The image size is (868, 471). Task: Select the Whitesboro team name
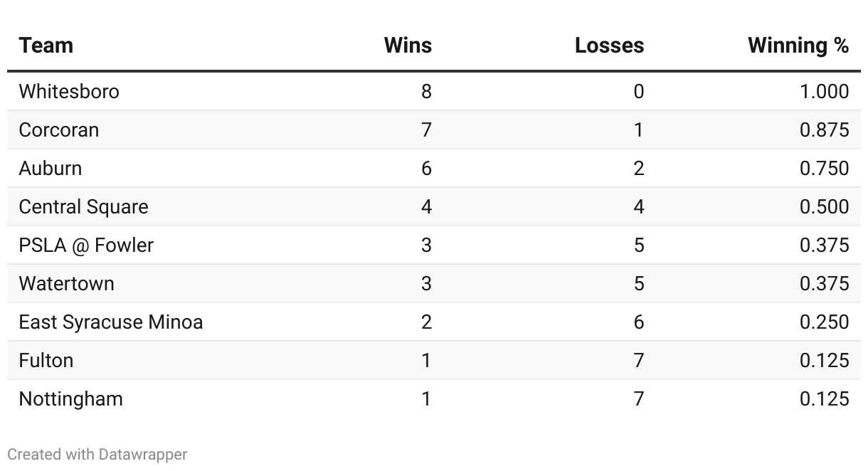[69, 92]
